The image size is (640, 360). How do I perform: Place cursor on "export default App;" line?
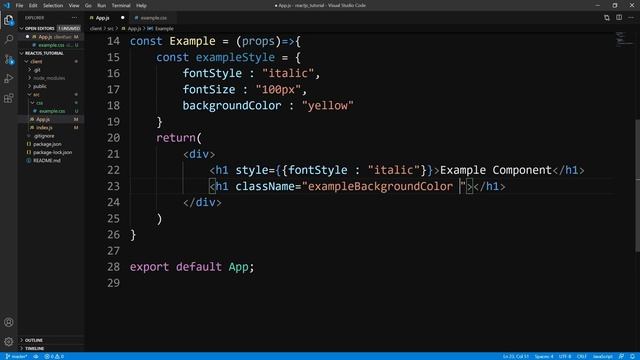tap(192, 267)
